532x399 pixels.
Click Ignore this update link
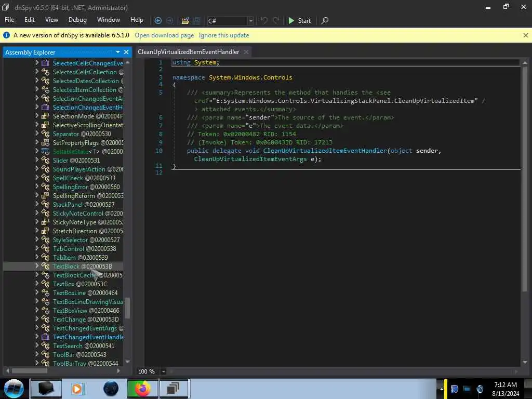tap(224, 35)
